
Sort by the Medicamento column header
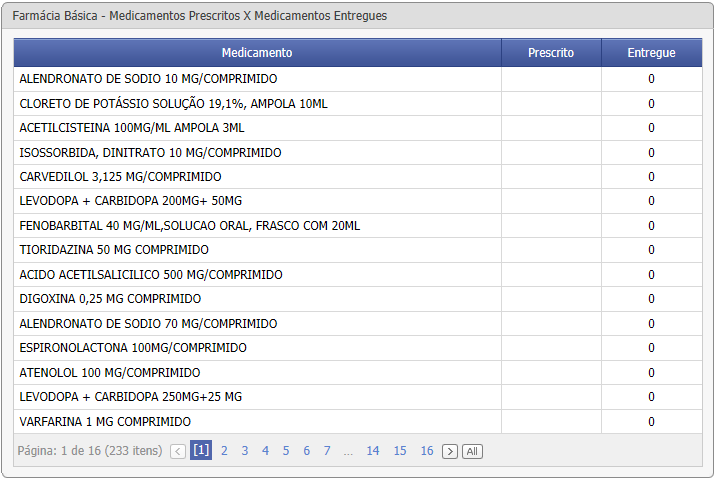pyautogui.click(x=257, y=53)
